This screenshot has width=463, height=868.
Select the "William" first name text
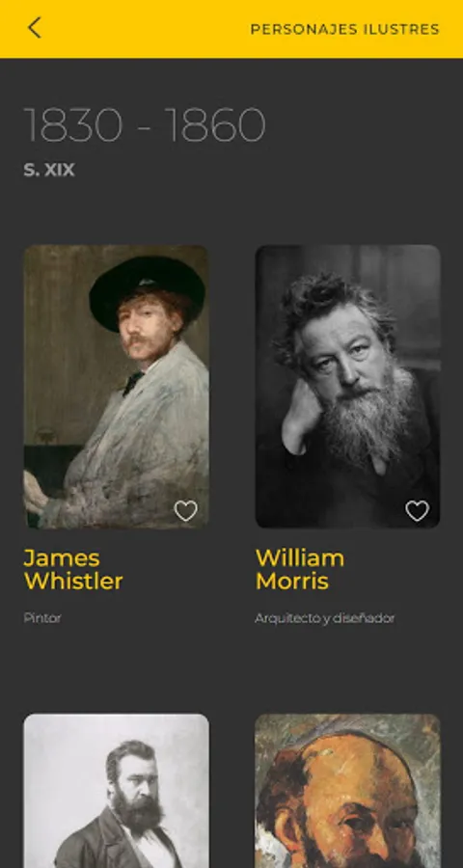point(300,558)
